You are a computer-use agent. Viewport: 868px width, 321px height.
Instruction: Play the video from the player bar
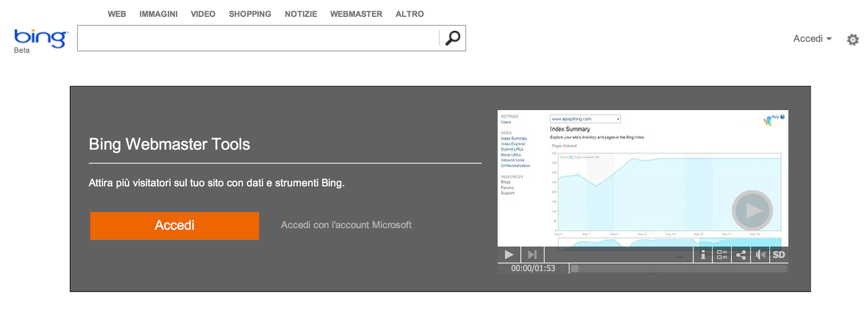click(509, 254)
